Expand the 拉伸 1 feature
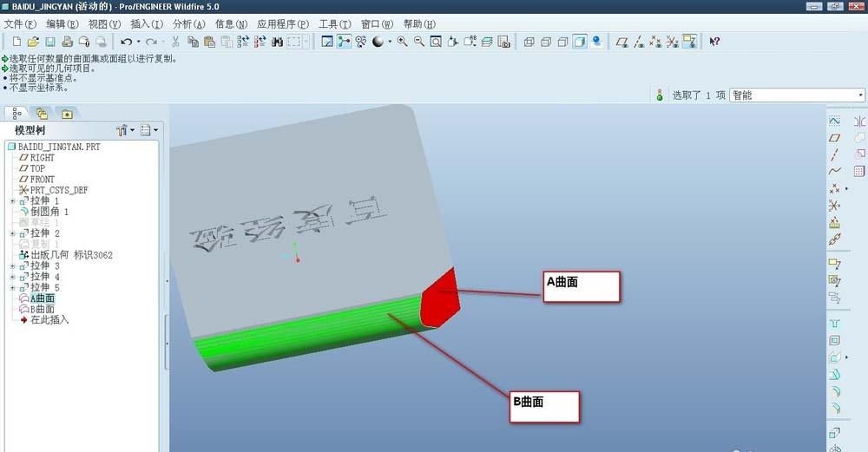Screen dimensions: 868x452 click(x=13, y=201)
